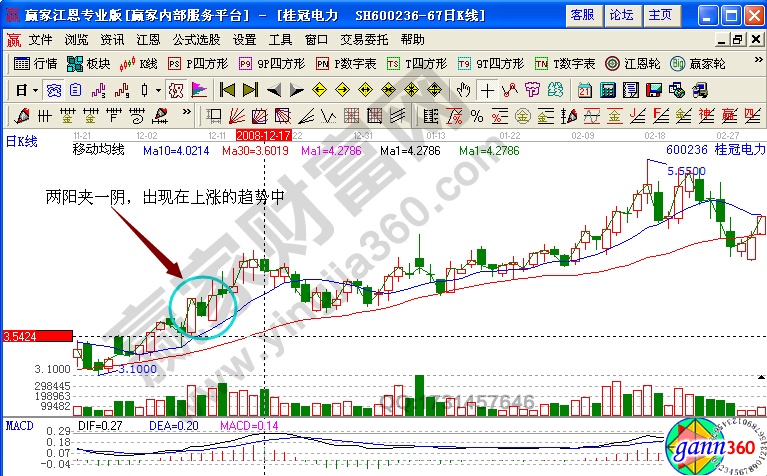Screen dimensions: 767x476
Task: Expand the 日 period dropdown arrow
Action: tap(35, 89)
